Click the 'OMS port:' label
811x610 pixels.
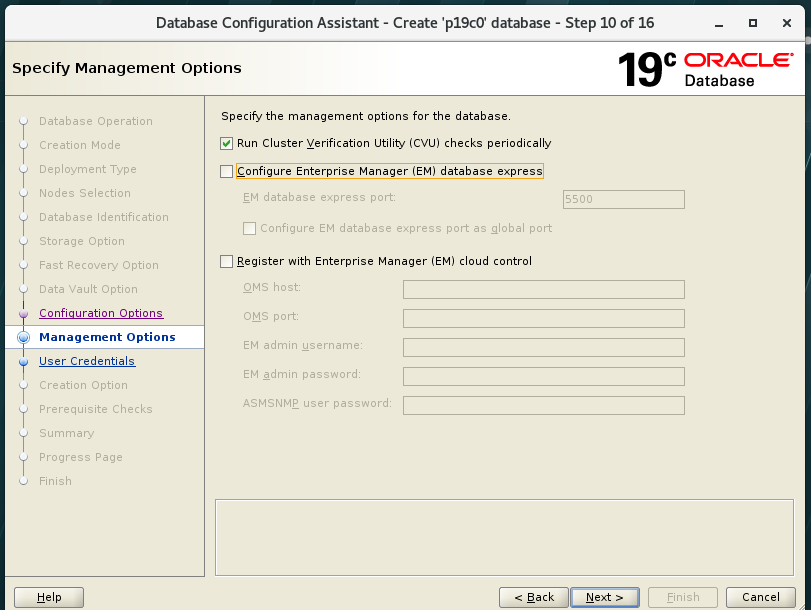tap(271, 316)
